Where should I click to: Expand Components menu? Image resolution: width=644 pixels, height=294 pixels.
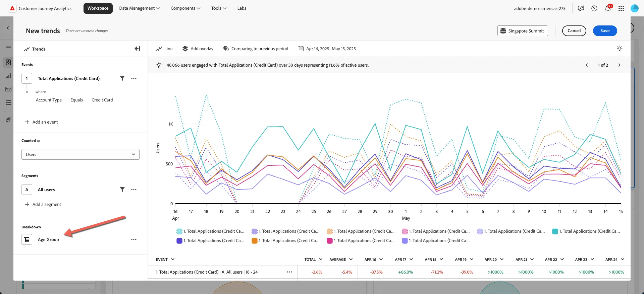pos(185,8)
